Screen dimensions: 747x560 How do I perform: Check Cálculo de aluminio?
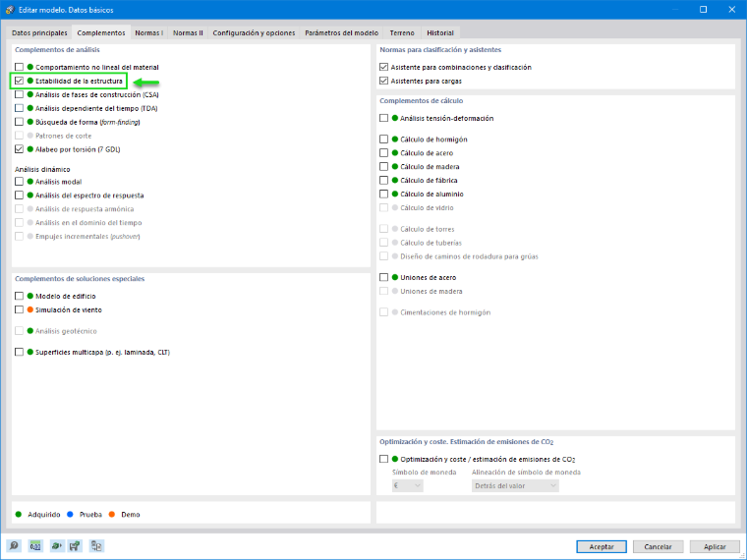[x=384, y=194]
